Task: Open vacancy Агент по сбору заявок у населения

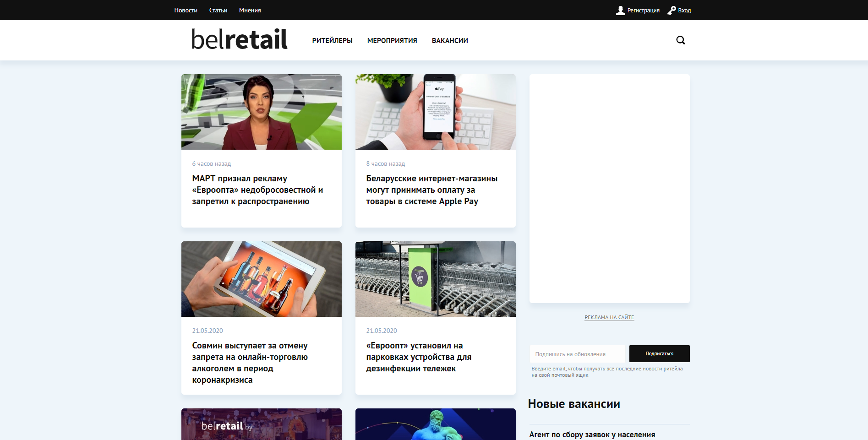Action: [592, 435]
